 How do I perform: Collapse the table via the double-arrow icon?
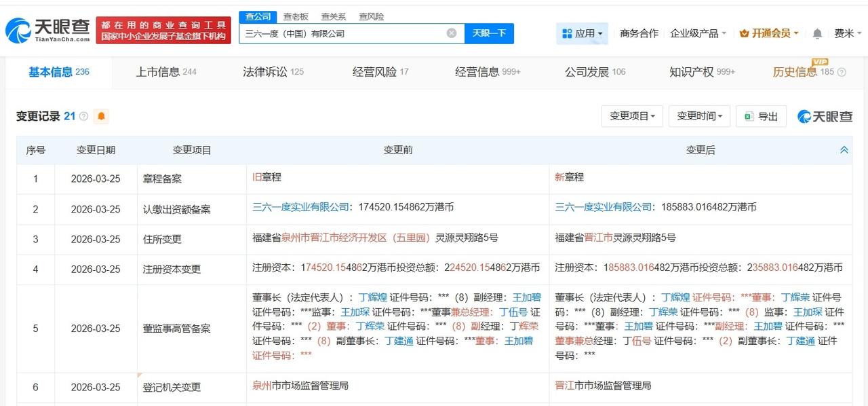[844, 149]
